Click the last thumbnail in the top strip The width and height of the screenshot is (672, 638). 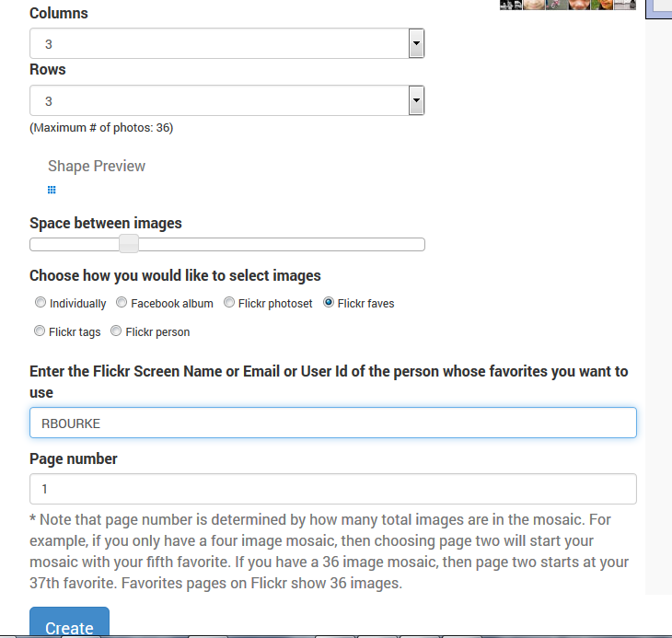(x=627, y=5)
